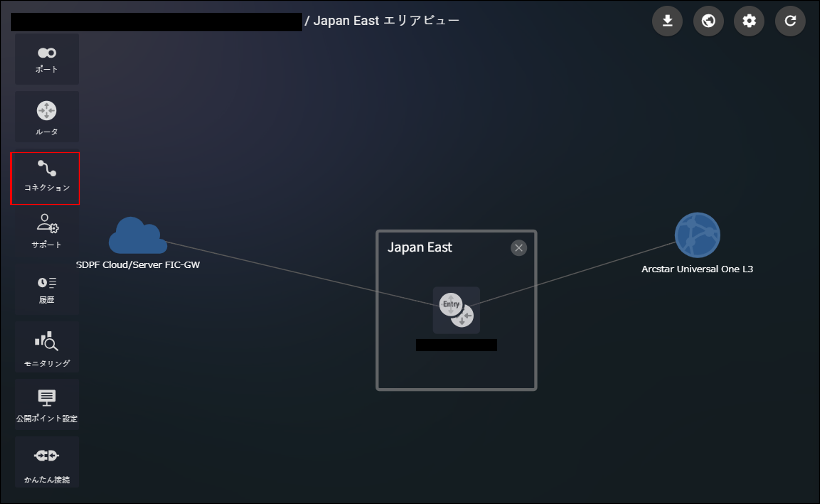The image size is (820, 504).
Task: Click the Japan East box title
Action: click(x=420, y=247)
